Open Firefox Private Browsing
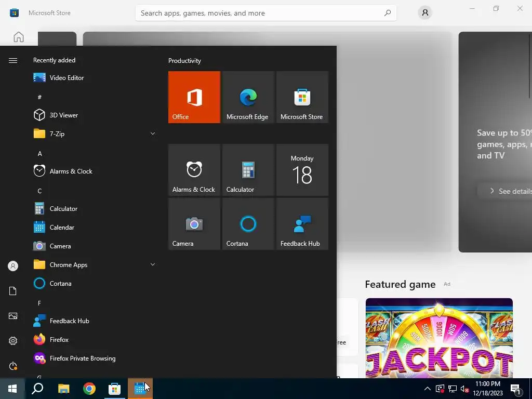The image size is (532, 399). (x=95, y=358)
